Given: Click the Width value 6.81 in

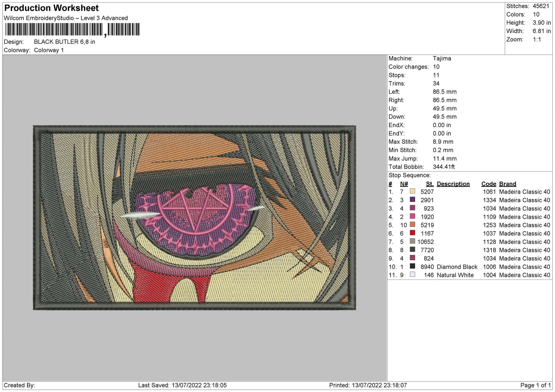Looking at the screenshot, I should click(542, 31).
